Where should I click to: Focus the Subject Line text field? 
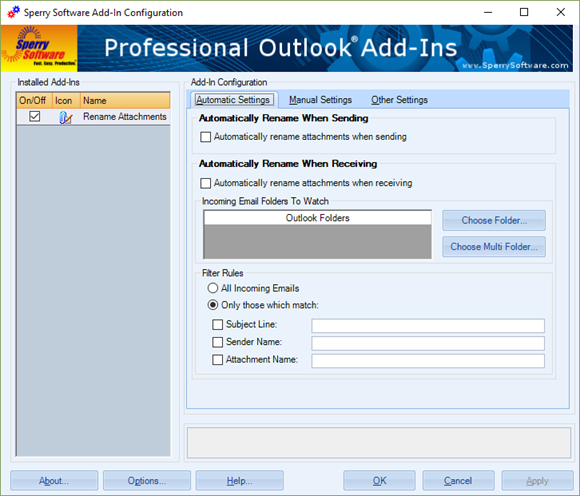(x=428, y=326)
